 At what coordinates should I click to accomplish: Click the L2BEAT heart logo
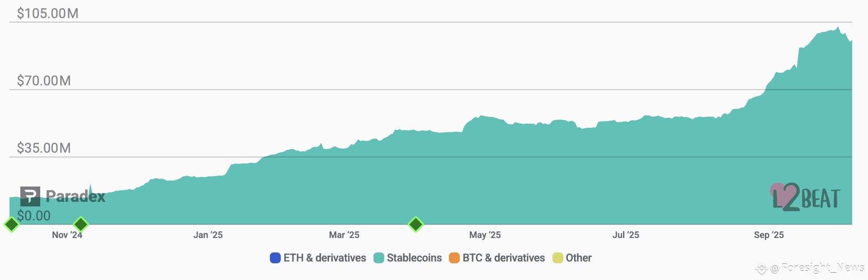pyautogui.click(x=805, y=197)
